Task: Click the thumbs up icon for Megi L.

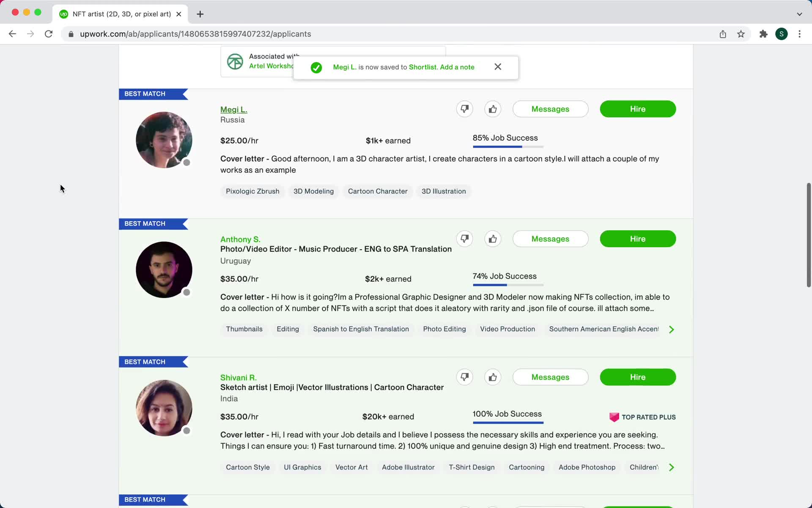Action: pyautogui.click(x=493, y=109)
